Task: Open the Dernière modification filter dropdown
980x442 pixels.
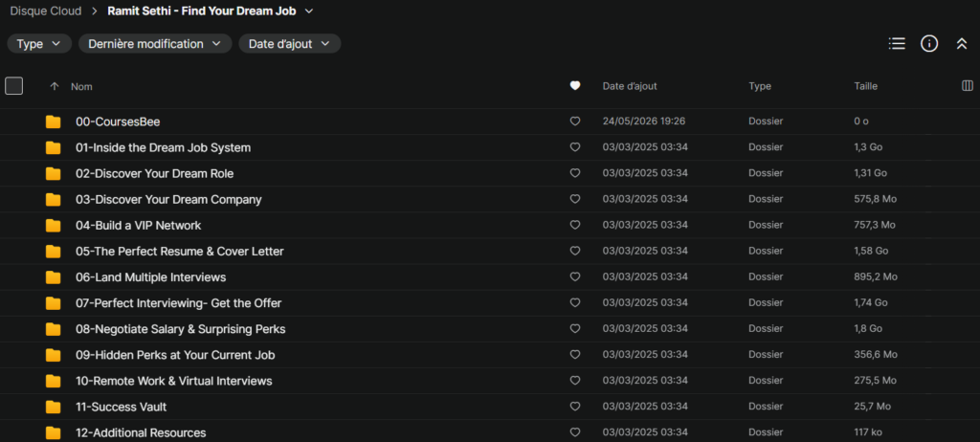Action: [x=155, y=44]
